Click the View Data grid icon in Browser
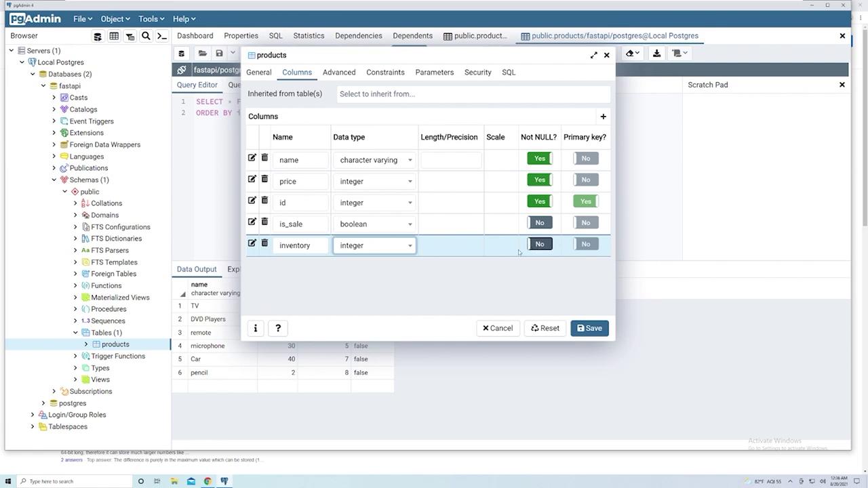The height and width of the screenshot is (488, 868). click(114, 36)
